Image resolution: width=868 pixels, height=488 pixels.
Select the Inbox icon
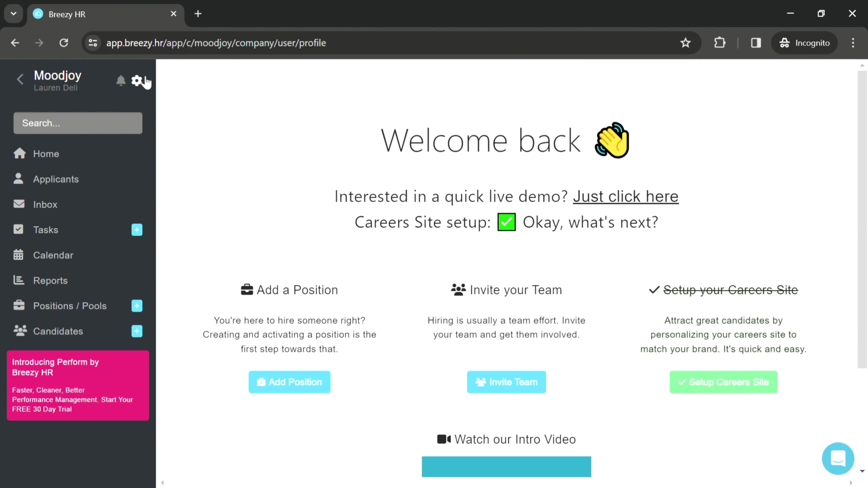[19, 204]
